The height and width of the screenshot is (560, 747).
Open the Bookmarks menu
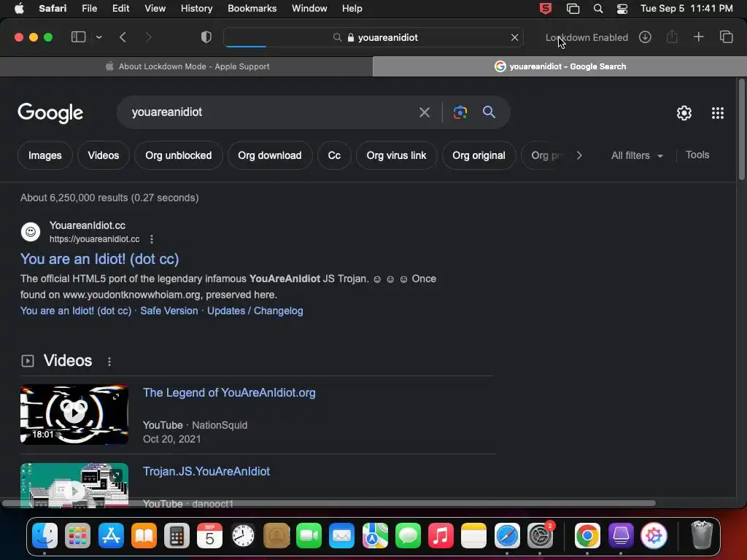[x=252, y=9]
